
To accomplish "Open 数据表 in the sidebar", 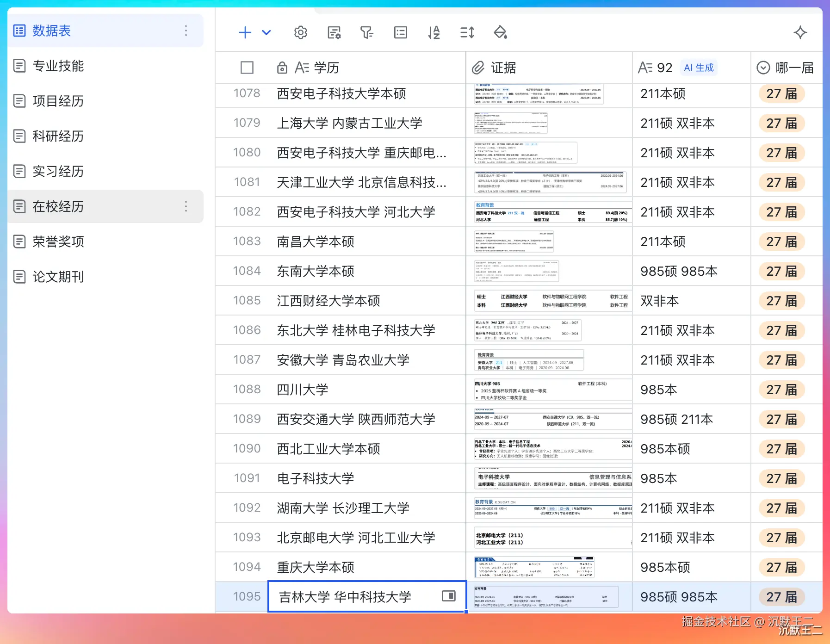I will click(x=105, y=31).
